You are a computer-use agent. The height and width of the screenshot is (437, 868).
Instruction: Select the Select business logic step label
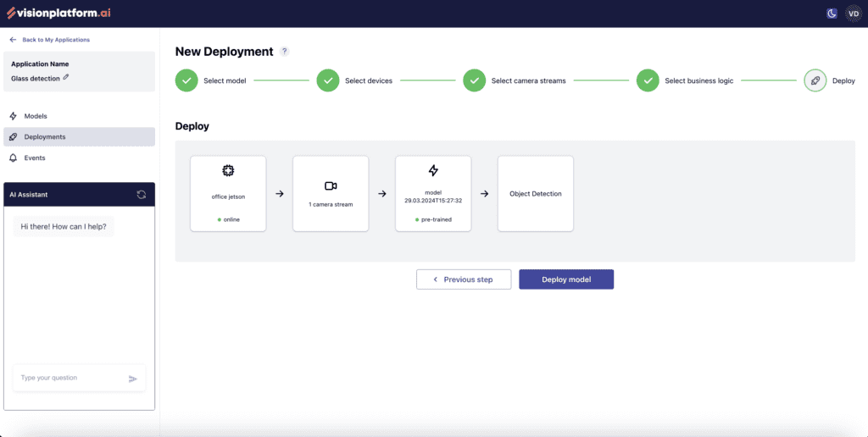click(x=699, y=80)
